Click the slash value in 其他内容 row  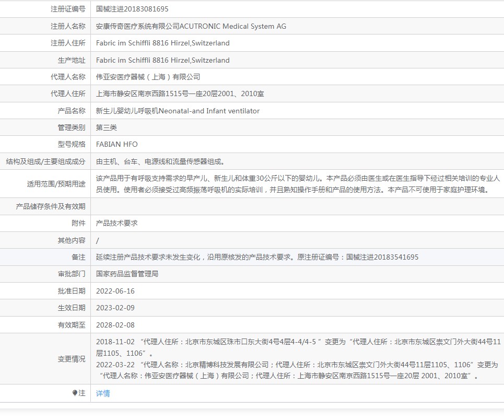pyautogui.click(x=97, y=240)
